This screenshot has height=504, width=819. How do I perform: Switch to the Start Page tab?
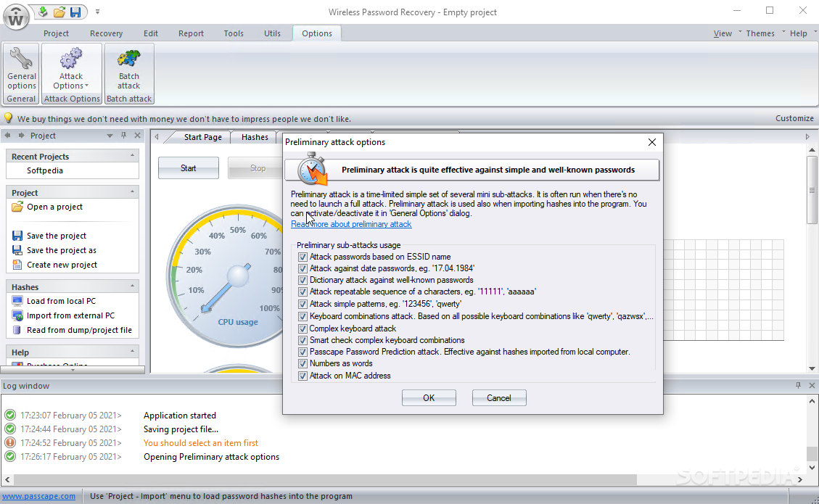(x=202, y=137)
